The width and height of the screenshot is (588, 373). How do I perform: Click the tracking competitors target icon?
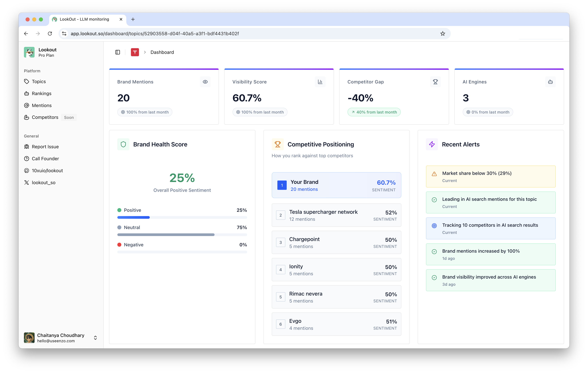(x=434, y=226)
